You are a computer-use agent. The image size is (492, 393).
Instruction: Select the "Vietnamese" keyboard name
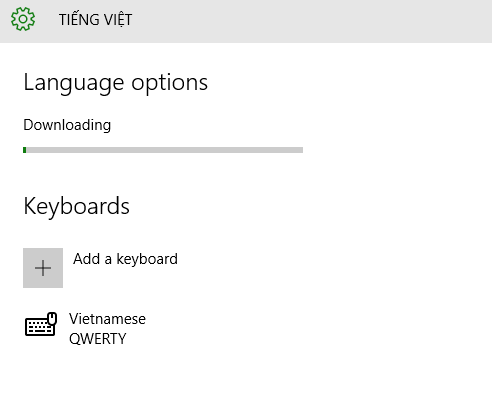pos(107,319)
